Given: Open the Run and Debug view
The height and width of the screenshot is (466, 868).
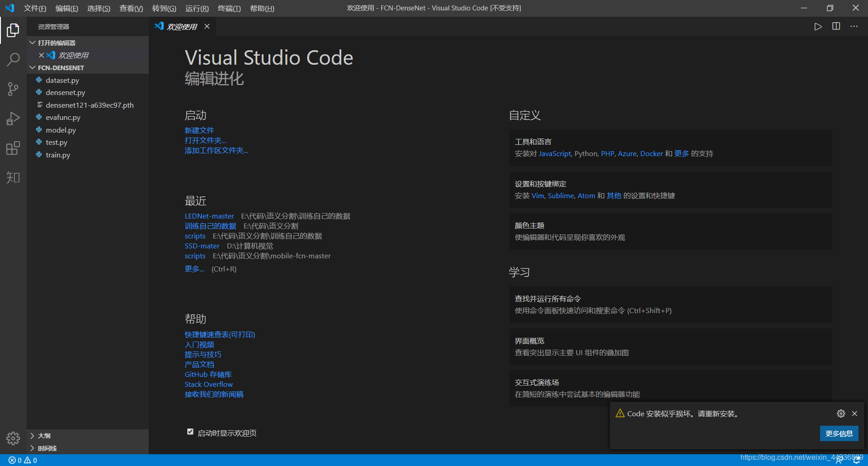Looking at the screenshot, I should coord(13,119).
